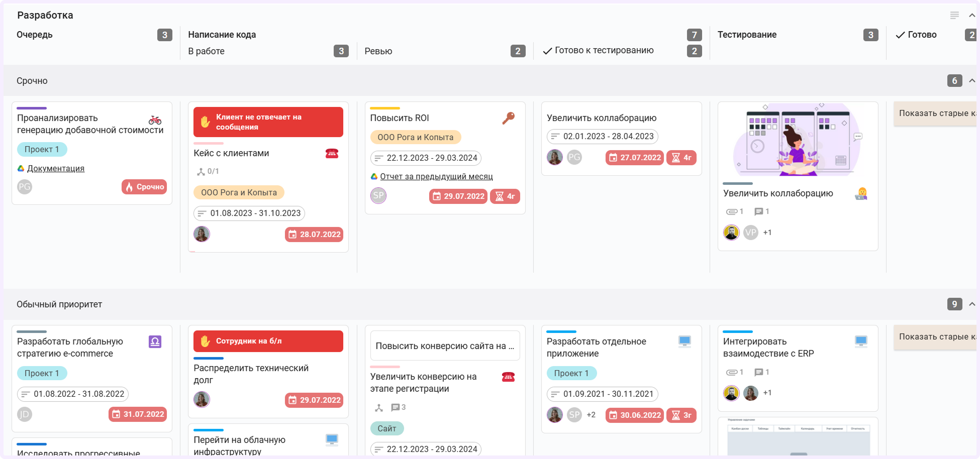
Task: Open the 'Документация' link
Action: pos(57,168)
